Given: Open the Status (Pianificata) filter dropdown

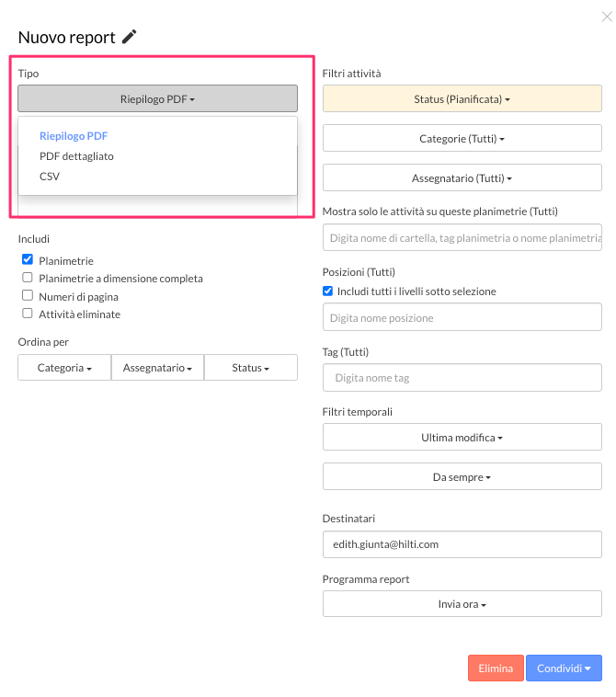Looking at the screenshot, I should [462, 98].
